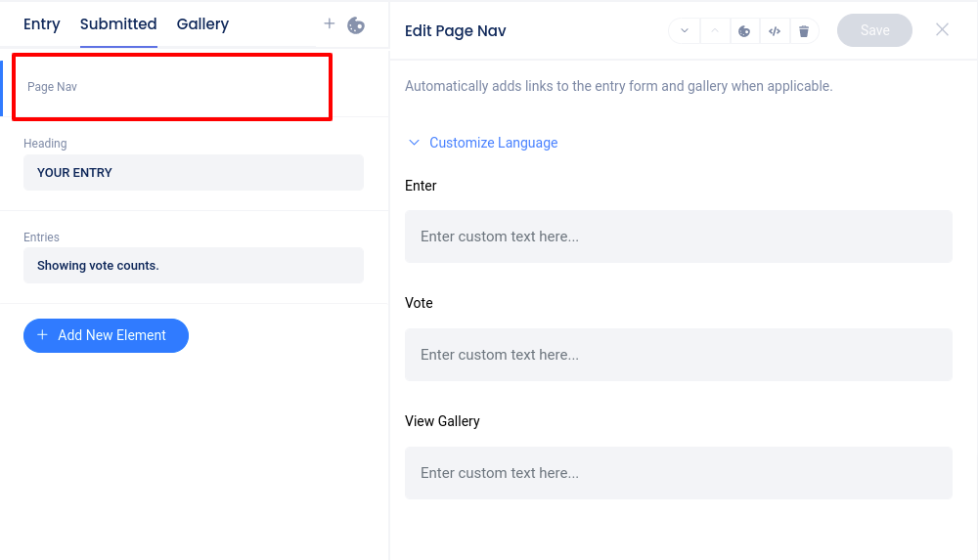Collapse the Customize Language section
The image size is (978, 560).
(x=482, y=143)
